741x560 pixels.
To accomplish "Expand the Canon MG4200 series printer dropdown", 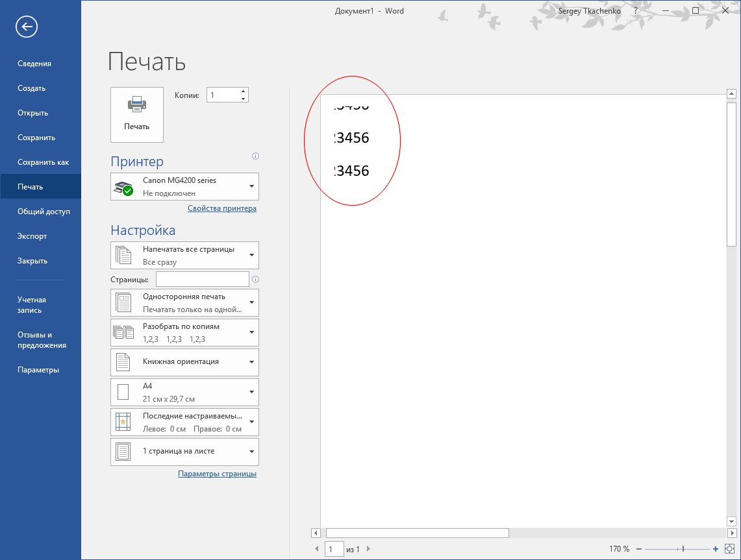I will point(251,186).
